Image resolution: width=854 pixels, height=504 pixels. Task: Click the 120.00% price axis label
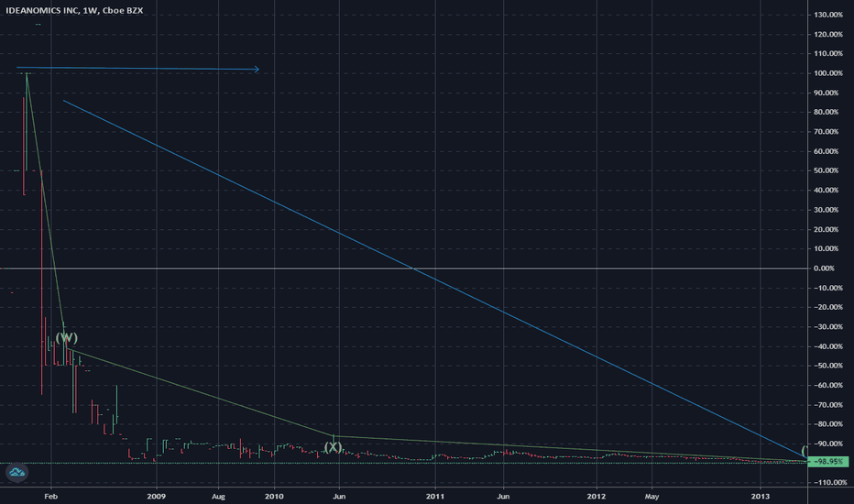pyautogui.click(x=828, y=34)
